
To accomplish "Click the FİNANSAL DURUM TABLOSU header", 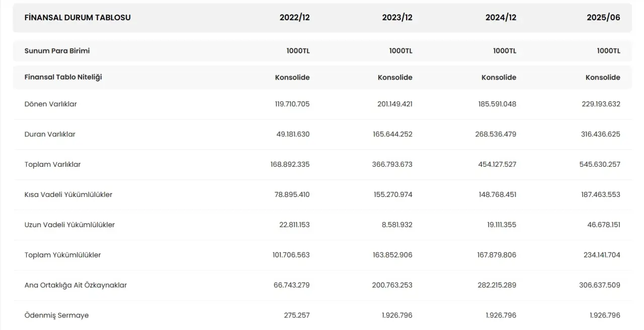I will [77, 18].
